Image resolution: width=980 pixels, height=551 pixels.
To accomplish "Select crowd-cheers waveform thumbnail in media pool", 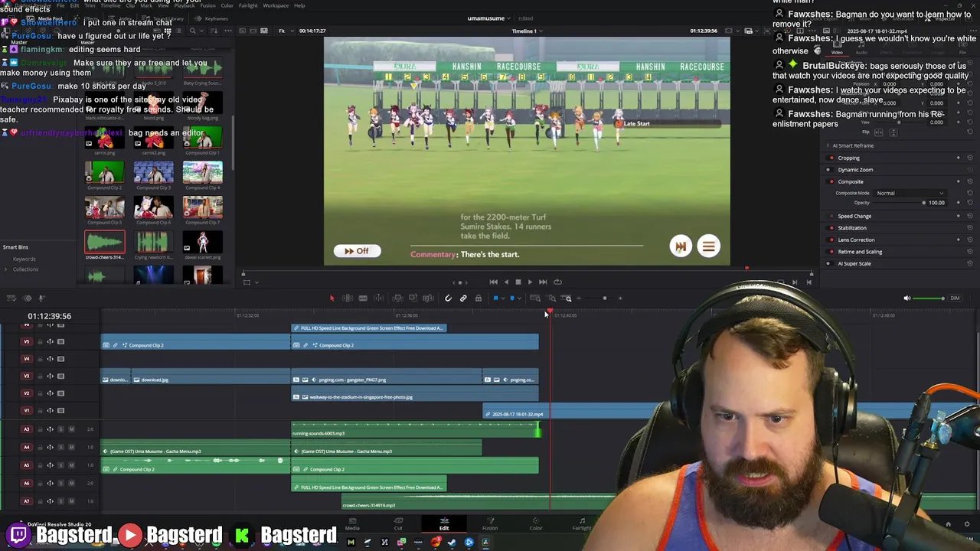I will (x=105, y=243).
